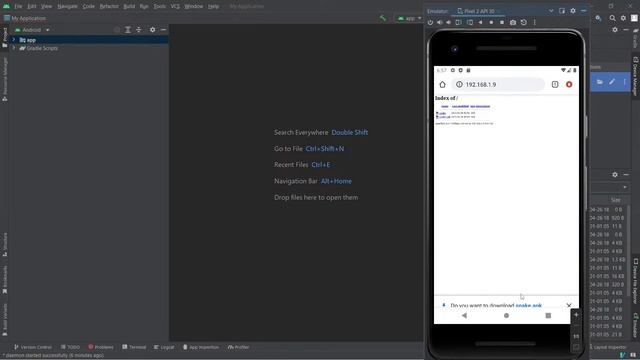The image size is (640, 360).
Task: Open the Tools menu
Action: click(x=160, y=7)
